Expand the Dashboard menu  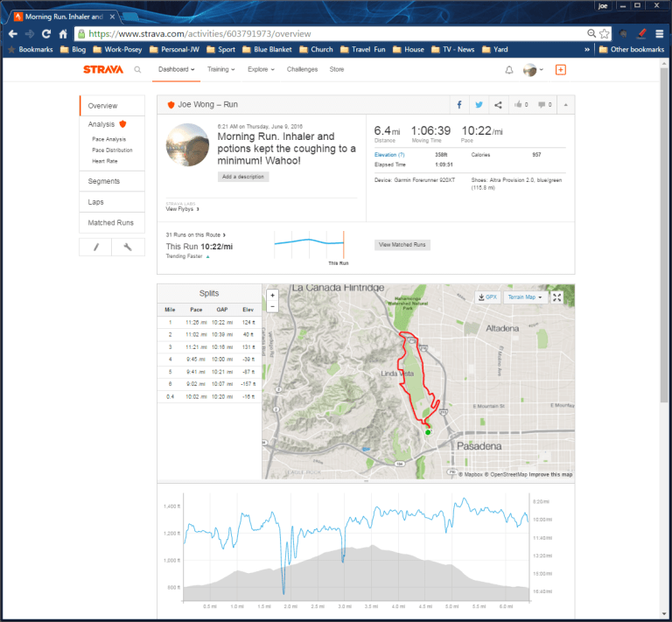click(x=176, y=70)
